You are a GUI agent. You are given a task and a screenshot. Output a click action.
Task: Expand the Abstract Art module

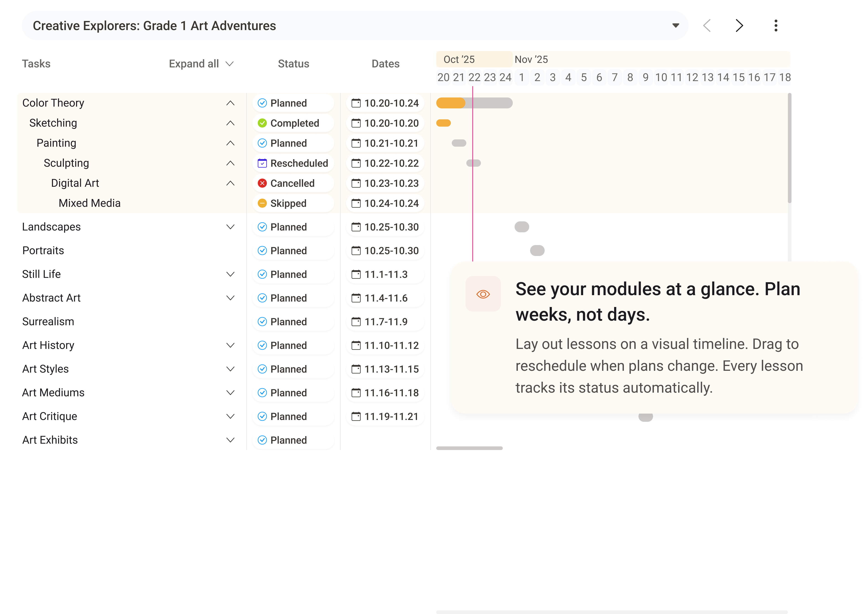[x=230, y=298]
